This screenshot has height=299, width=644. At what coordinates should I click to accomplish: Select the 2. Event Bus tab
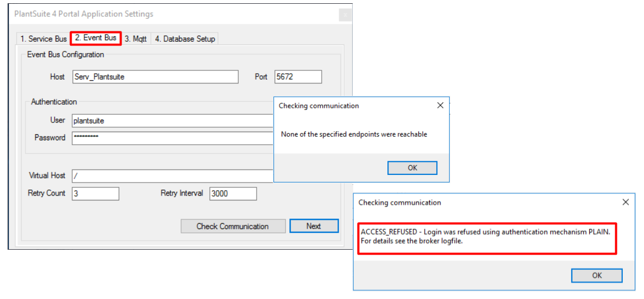coord(95,38)
